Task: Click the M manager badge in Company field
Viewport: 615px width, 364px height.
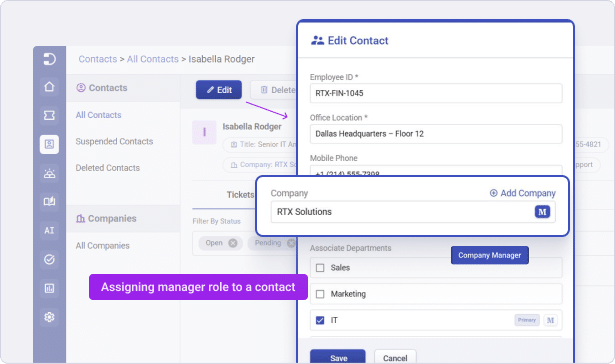Action: coord(542,212)
